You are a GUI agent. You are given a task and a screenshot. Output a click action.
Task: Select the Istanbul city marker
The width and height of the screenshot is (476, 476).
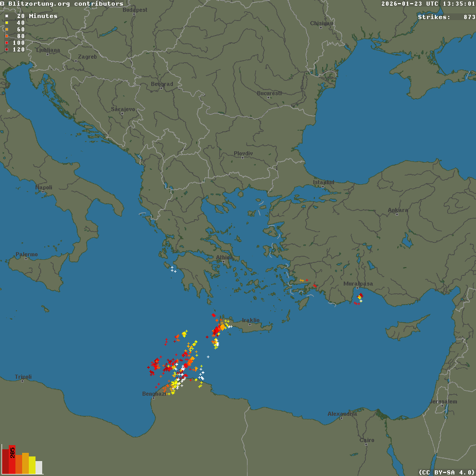coord(324,186)
